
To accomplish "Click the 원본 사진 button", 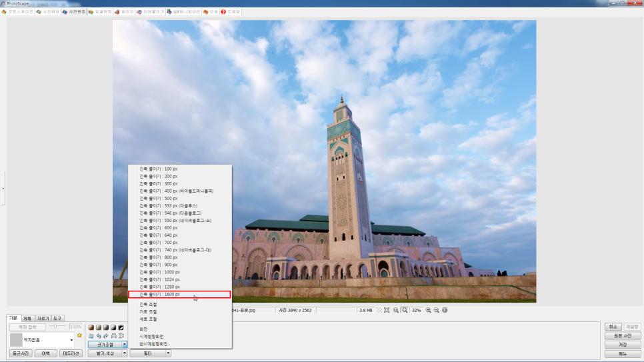I will click(x=623, y=336).
